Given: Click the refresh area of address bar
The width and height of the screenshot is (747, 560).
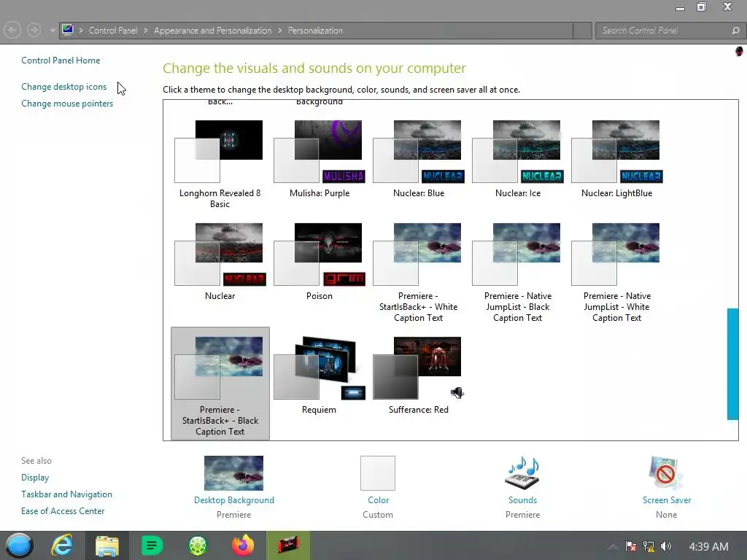Looking at the screenshot, I should point(582,31).
